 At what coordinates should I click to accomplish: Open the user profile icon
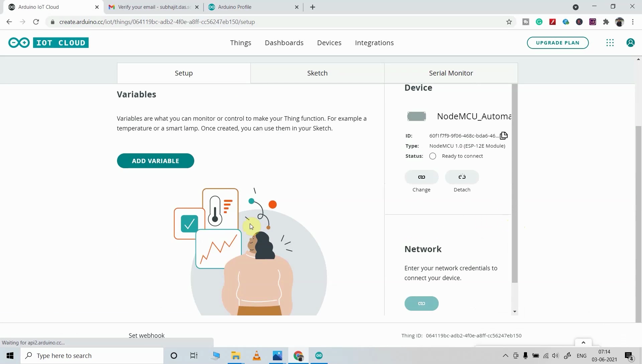pos(630,43)
